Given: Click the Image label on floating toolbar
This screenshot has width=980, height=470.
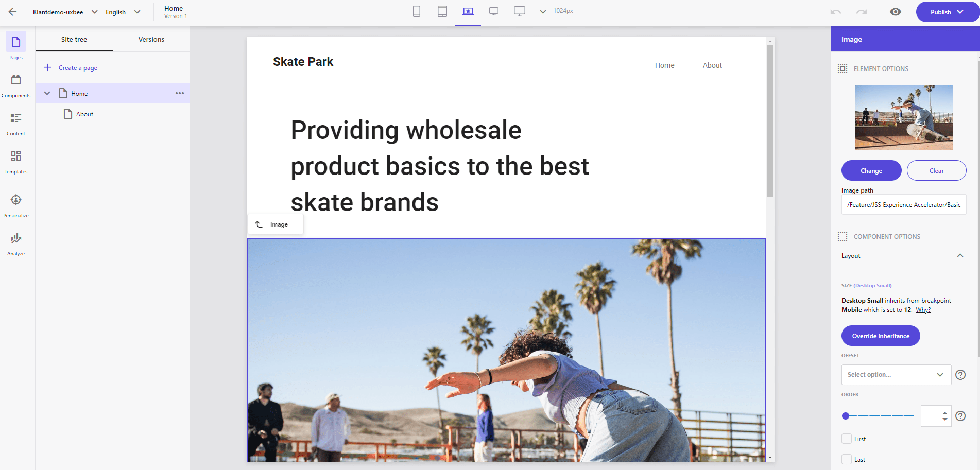Looking at the screenshot, I should tap(279, 224).
